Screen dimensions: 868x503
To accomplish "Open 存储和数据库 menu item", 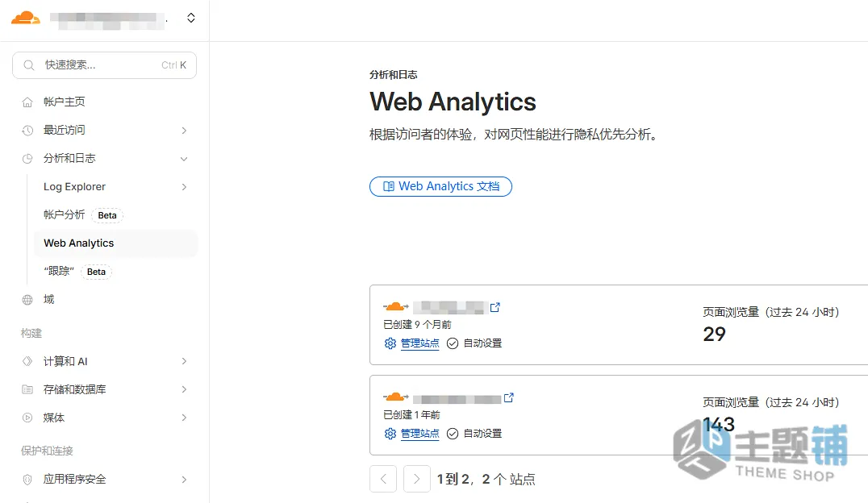I will point(75,389).
